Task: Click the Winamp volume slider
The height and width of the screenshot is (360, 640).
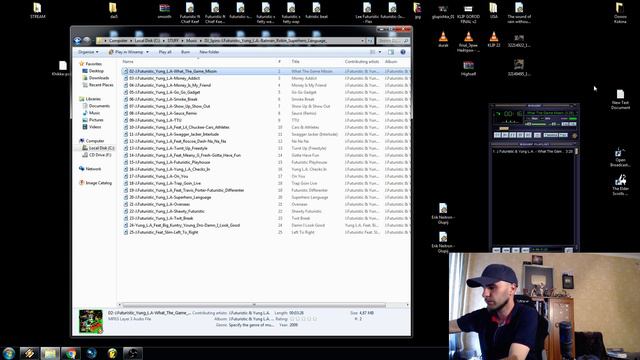Action: (537, 124)
